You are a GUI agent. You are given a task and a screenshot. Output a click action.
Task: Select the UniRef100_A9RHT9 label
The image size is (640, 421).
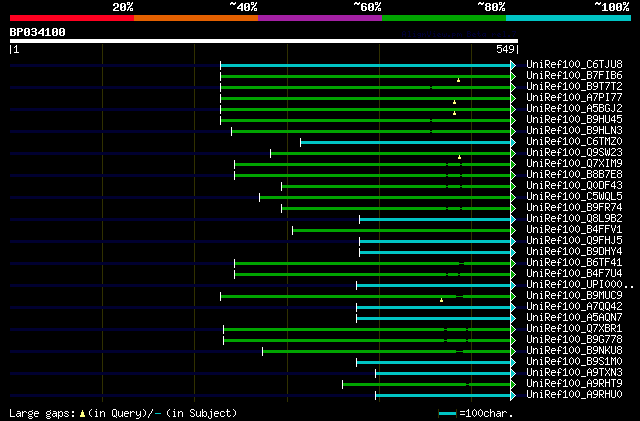click(574, 384)
